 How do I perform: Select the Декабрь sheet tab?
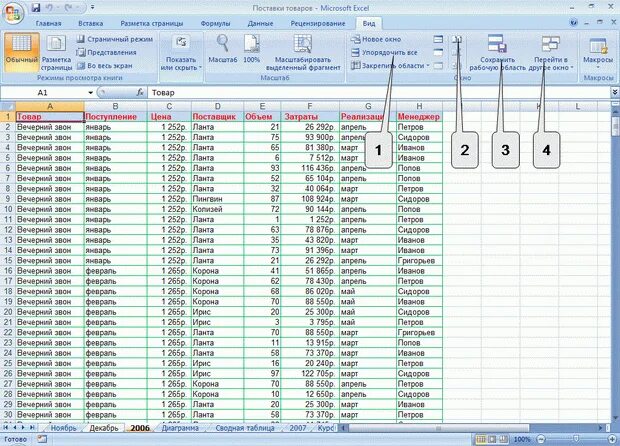point(104,428)
